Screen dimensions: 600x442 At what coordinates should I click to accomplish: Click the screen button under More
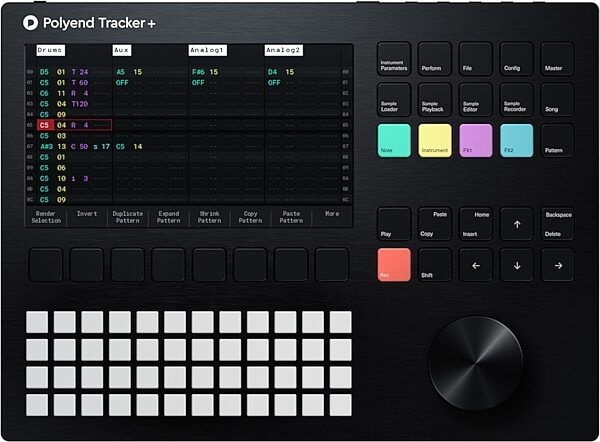[332, 265]
